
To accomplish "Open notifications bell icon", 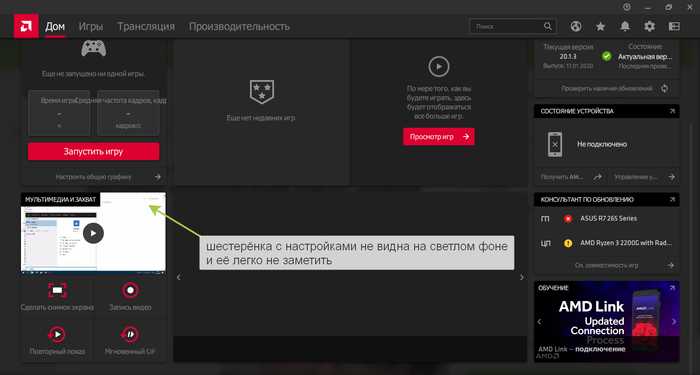I will (625, 26).
